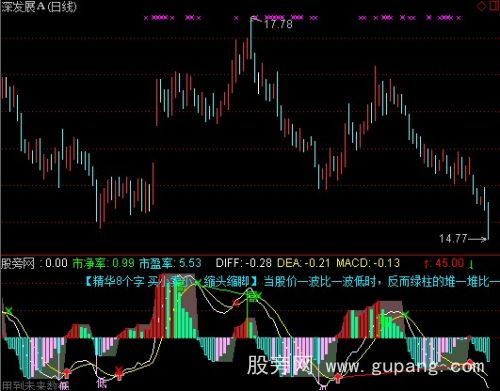Click the 市盈率: 5.53 value
The image size is (500, 391).
point(170,263)
